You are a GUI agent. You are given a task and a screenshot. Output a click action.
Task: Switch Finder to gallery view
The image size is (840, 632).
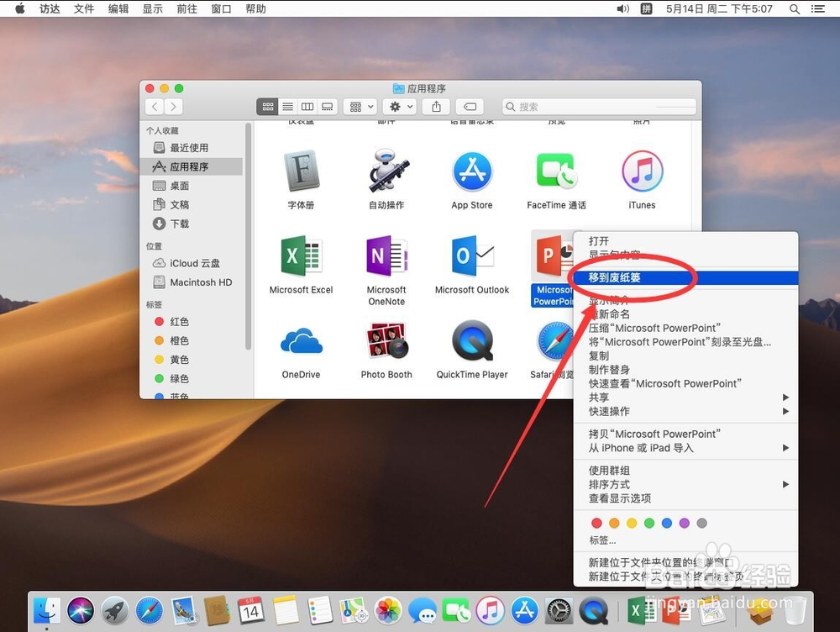point(328,107)
